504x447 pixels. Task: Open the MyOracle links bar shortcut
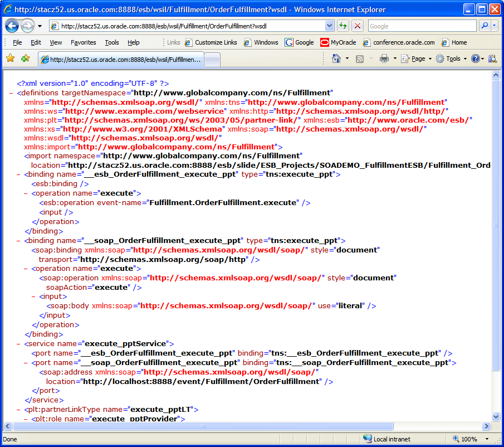338,42
